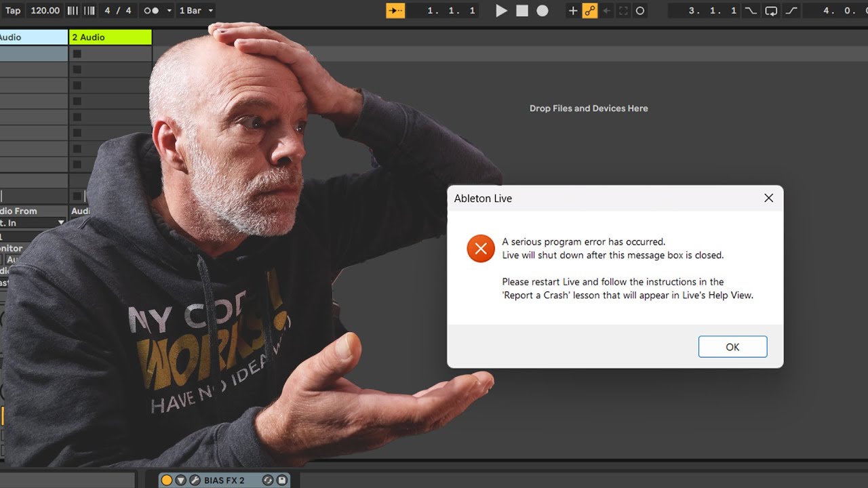Click the Session Record circle icon
This screenshot has width=868, height=488.
click(x=640, y=11)
